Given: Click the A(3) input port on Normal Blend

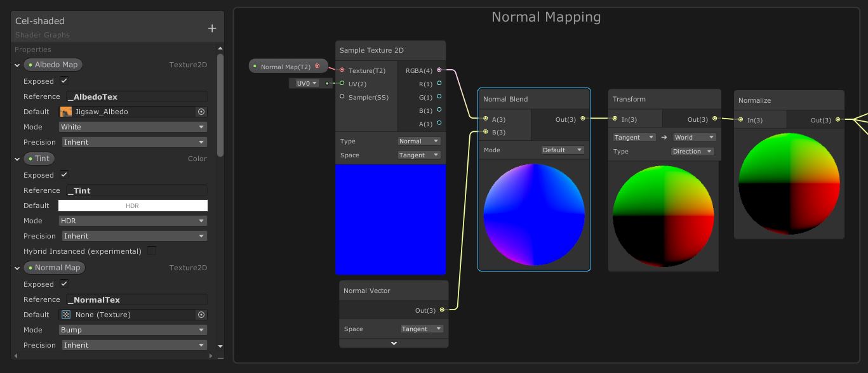Looking at the screenshot, I should point(486,119).
